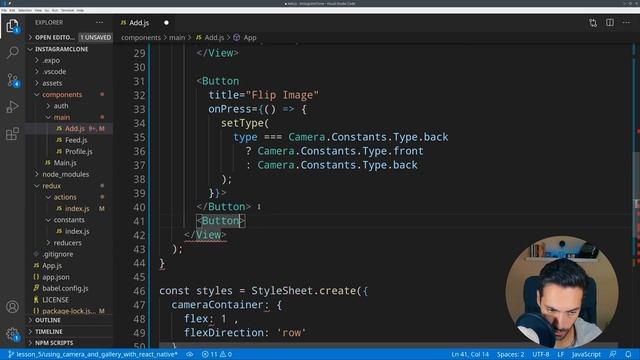Screen dimensions: 640x360
Task: Expand the Timeline section
Action: coord(70,331)
